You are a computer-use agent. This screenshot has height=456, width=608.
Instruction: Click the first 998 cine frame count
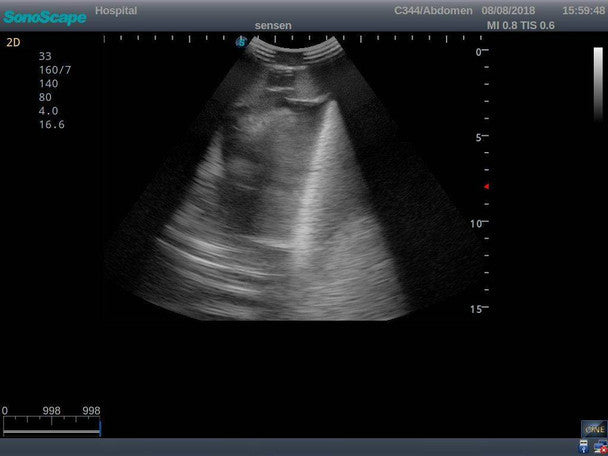coord(52,411)
